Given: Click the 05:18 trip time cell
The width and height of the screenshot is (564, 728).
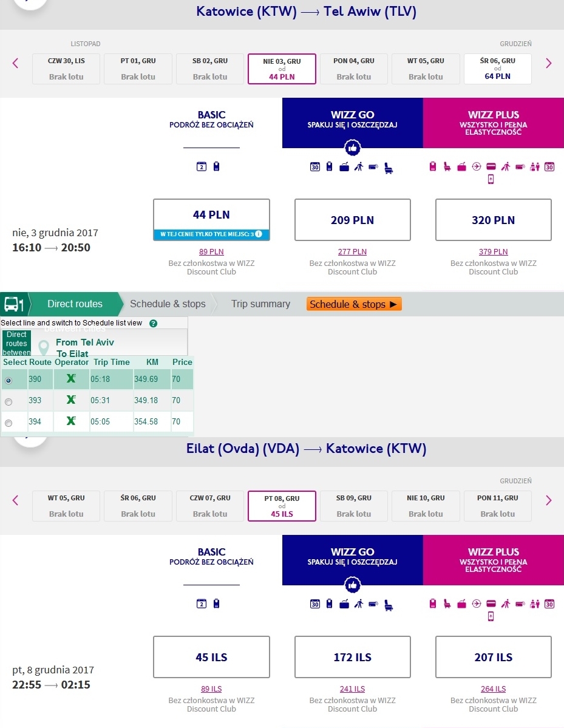Looking at the screenshot, I should click(x=112, y=379).
